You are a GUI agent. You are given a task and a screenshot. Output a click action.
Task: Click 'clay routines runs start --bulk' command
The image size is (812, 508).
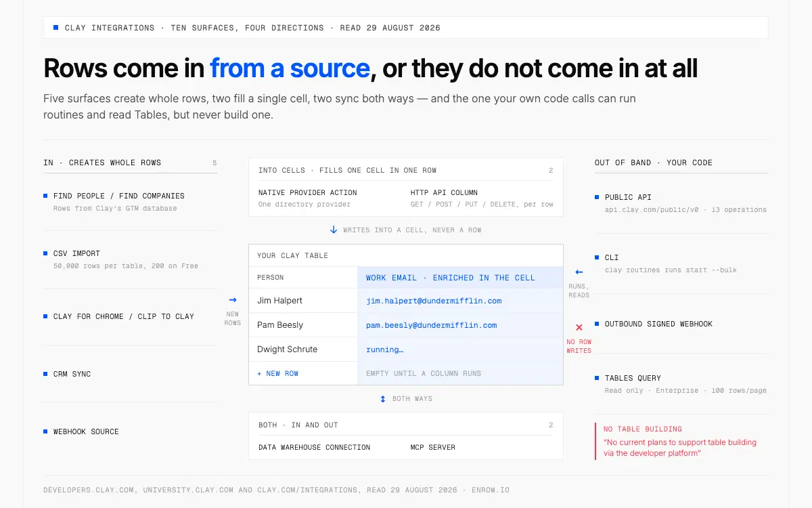tap(671, 270)
